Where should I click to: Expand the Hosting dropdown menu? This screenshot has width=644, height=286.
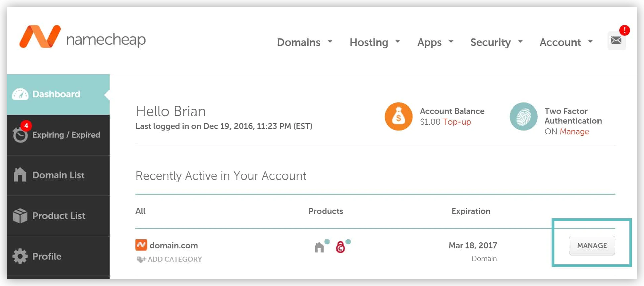coord(375,42)
